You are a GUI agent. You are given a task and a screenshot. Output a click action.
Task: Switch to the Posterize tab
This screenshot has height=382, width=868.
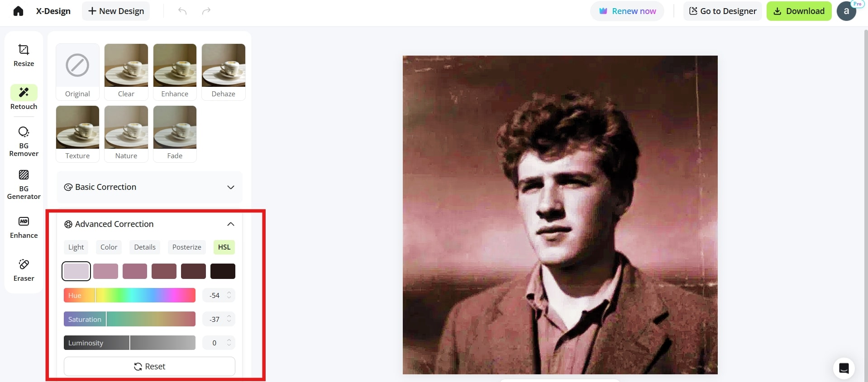click(187, 247)
